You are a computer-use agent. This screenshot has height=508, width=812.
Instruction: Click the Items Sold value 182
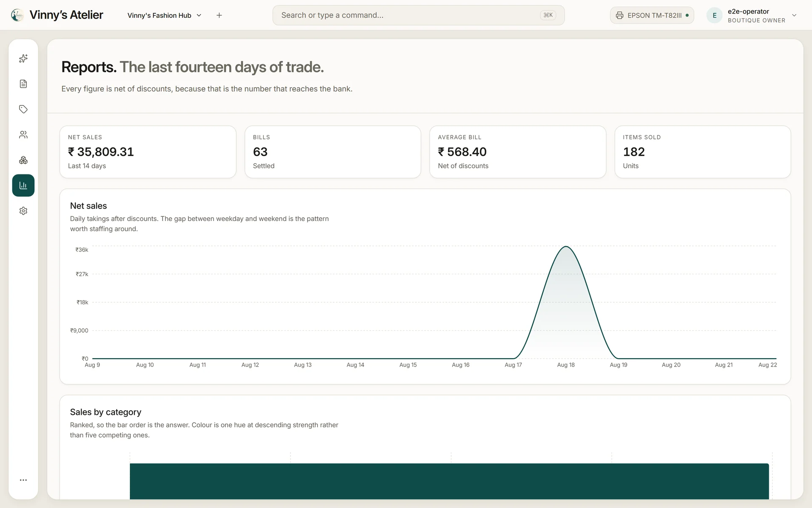click(634, 152)
